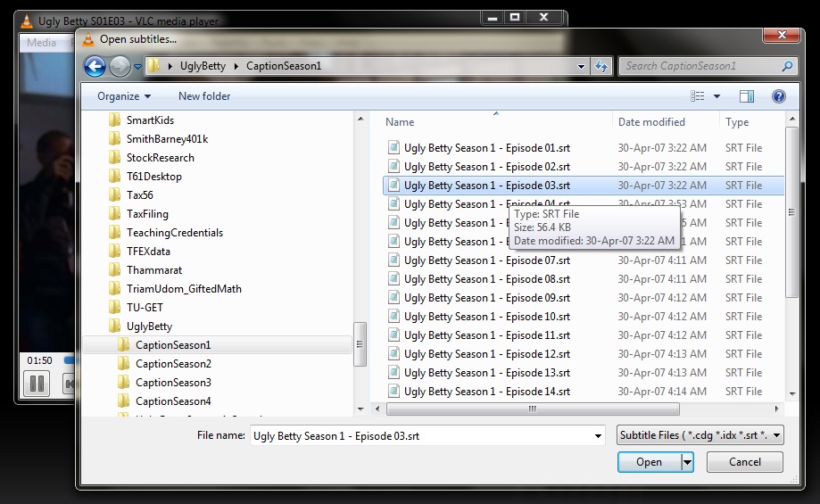
Task: Select Ugly Betty Season 1 - Episode 10.srt
Action: click(487, 317)
